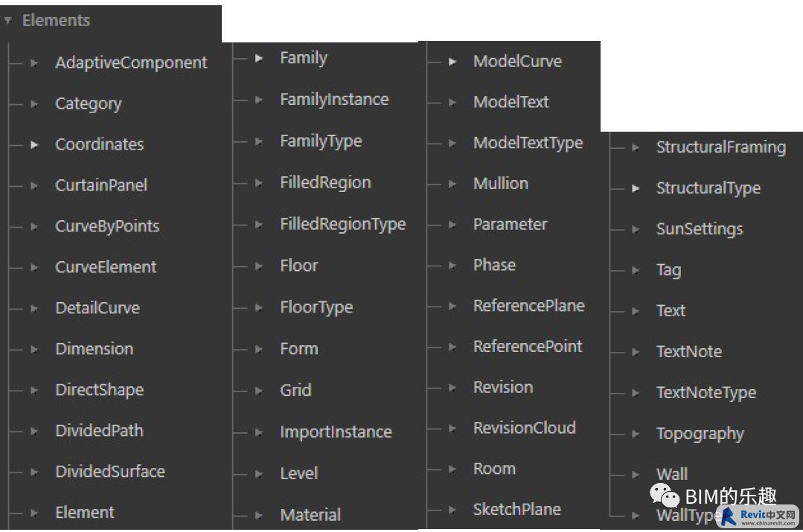Expand the Family node arrow

(259, 58)
